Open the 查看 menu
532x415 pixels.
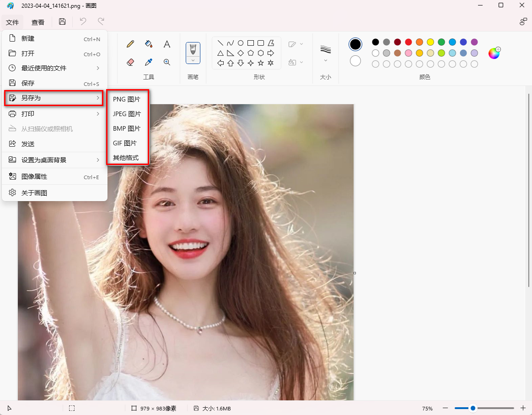tap(38, 22)
